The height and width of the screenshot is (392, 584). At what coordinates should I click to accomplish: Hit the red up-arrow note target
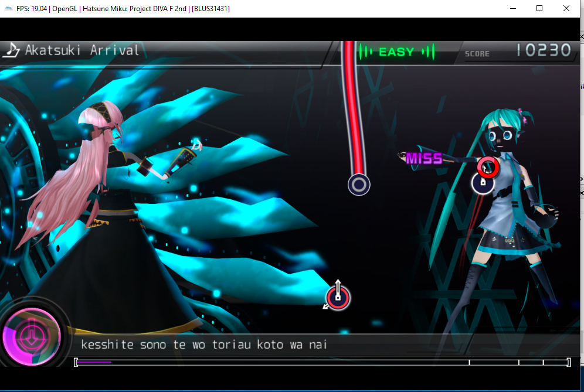338,297
